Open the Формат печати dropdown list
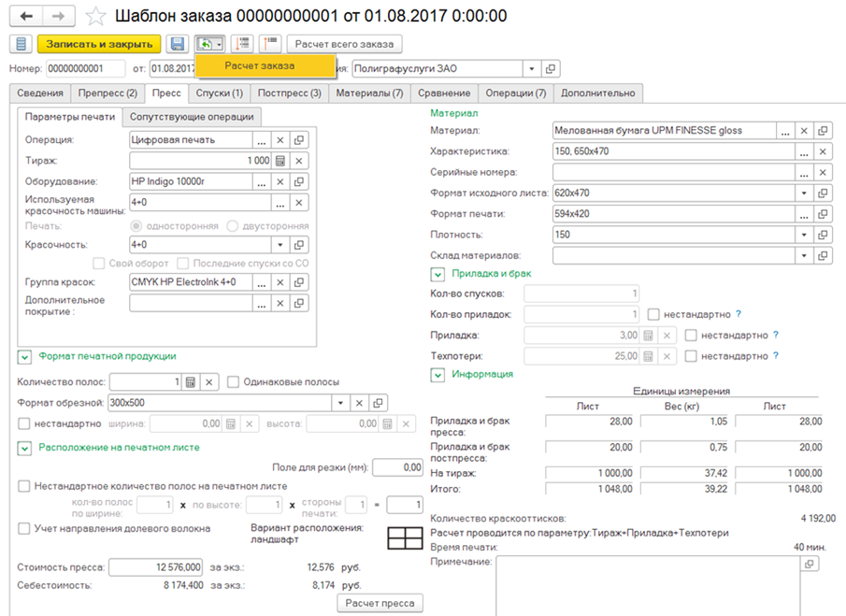The width and height of the screenshot is (846, 616). (x=803, y=214)
